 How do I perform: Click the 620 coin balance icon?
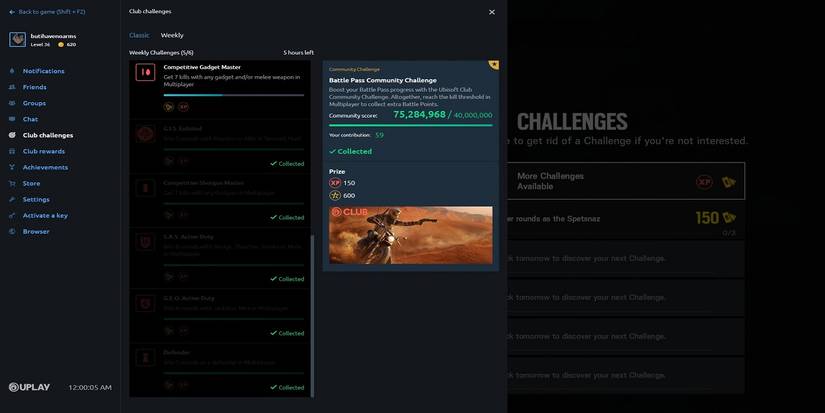pyautogui.click(x=61, y=45)
